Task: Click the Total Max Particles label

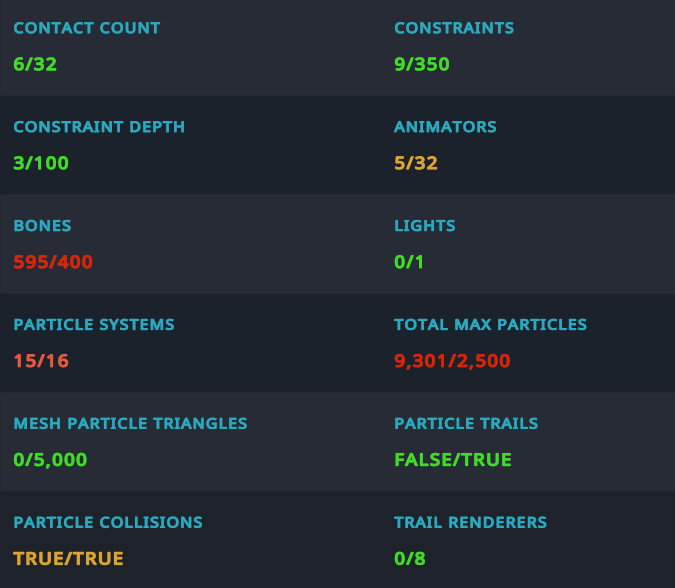Action: click(490, 325)
